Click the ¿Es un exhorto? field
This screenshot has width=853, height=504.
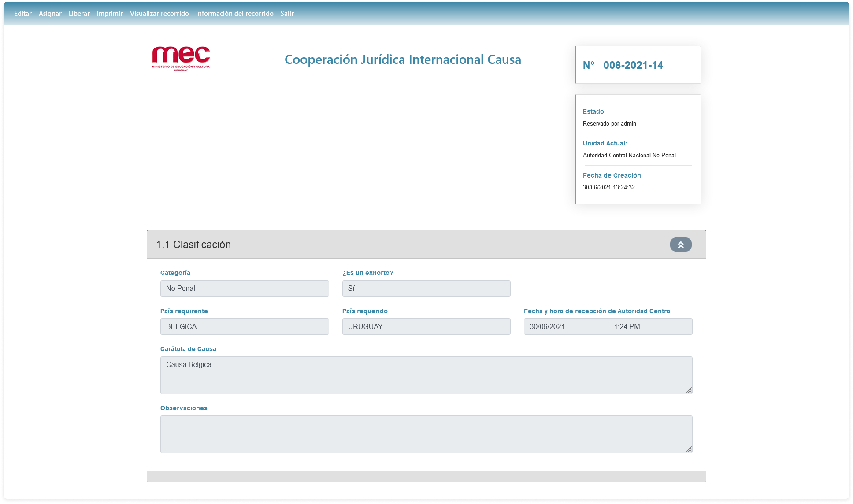coord(426,288)
